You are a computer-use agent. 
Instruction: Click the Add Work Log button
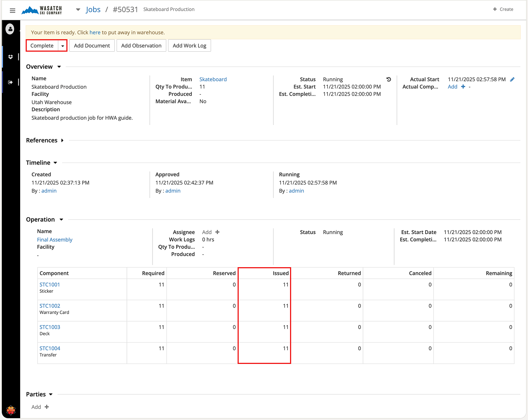pyautogui.click(x=189, y=46)
